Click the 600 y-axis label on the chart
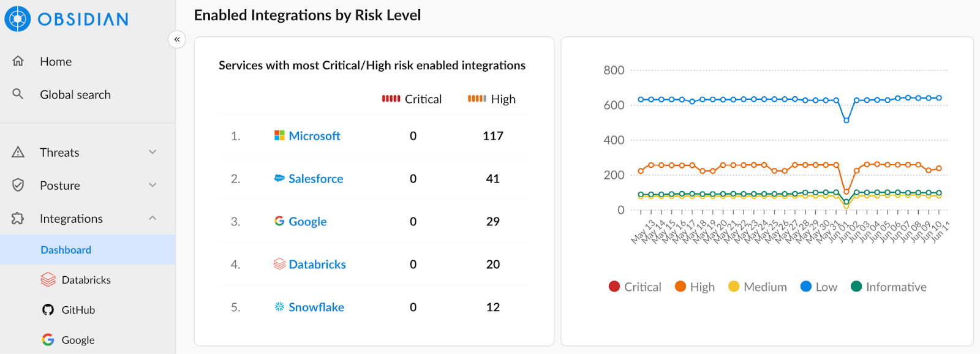The width and height of the screenshot is (980, 354). tap(614, 105)
